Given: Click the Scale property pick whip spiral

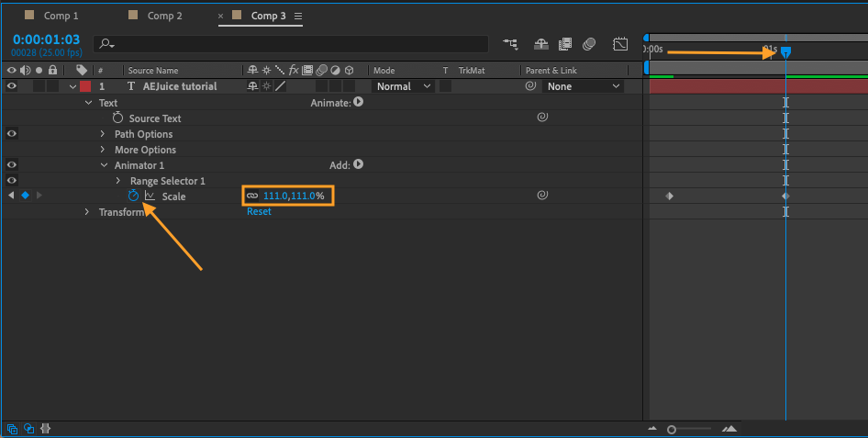Looking at the screenshot, I should 542,196.
